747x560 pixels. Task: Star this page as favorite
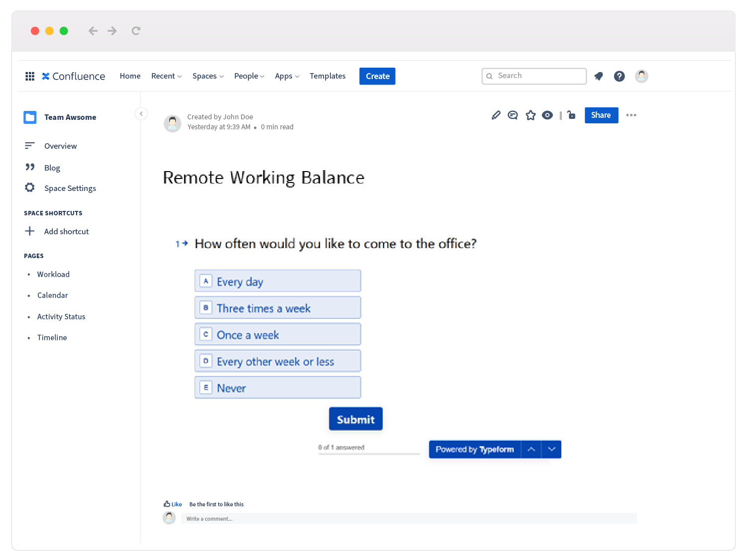tap(531, 115)
